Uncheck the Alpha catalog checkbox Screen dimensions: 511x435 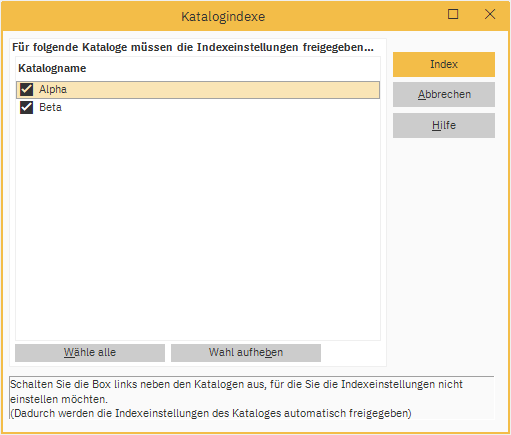(x=26, y=90)
